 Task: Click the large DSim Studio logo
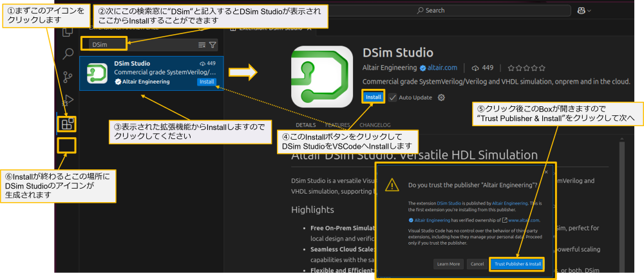coord(321,77)
